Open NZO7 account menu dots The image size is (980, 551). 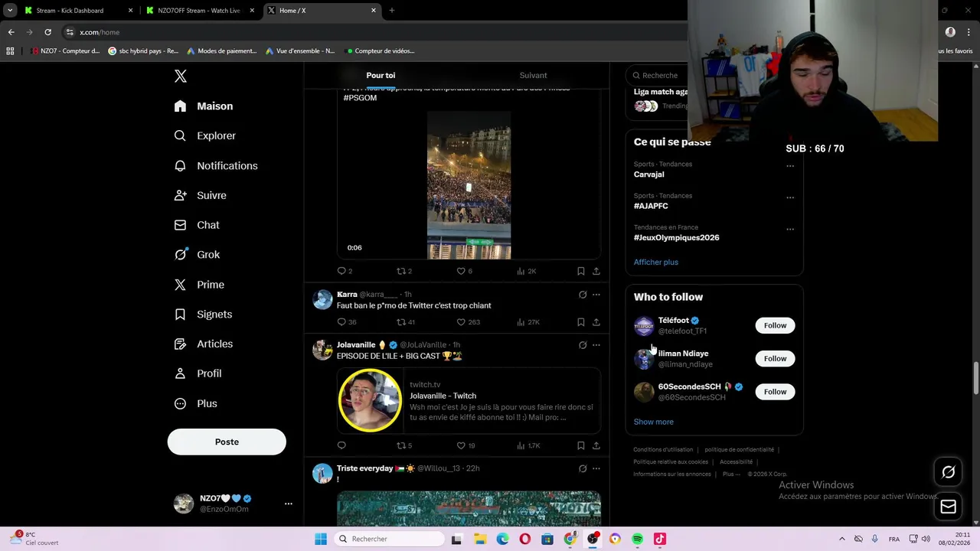(x=289, y=504)
